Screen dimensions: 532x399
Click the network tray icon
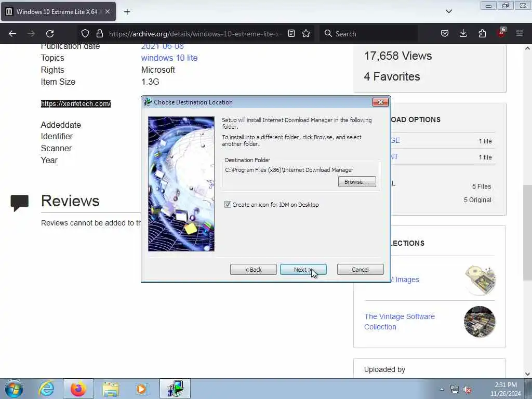tap(454, 390)
